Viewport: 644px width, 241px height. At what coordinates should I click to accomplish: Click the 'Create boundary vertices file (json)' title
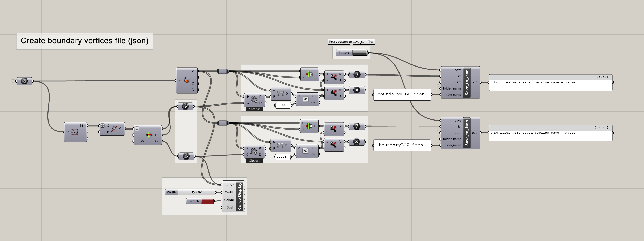tap(85, 41)
